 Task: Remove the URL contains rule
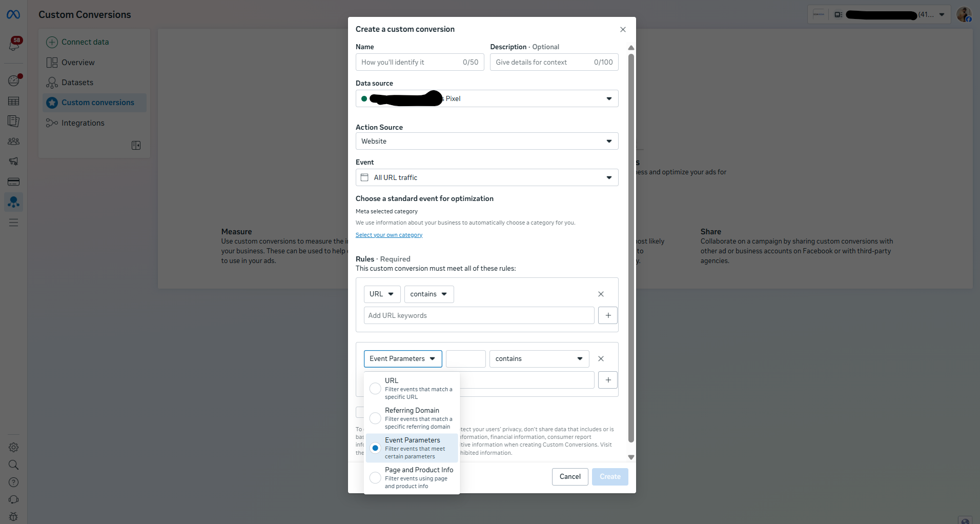tap(601, 294)
